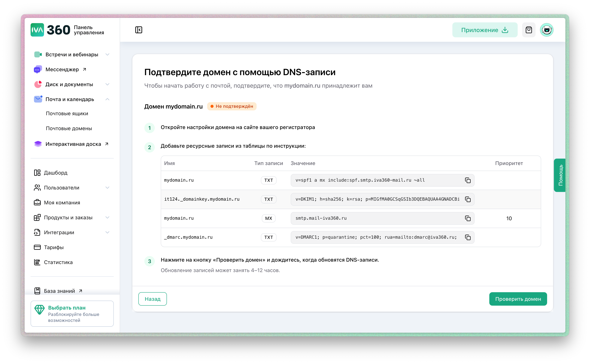Click the Проверить домен button
This screenshot has height=364, width=590.
tap(518, 299)
